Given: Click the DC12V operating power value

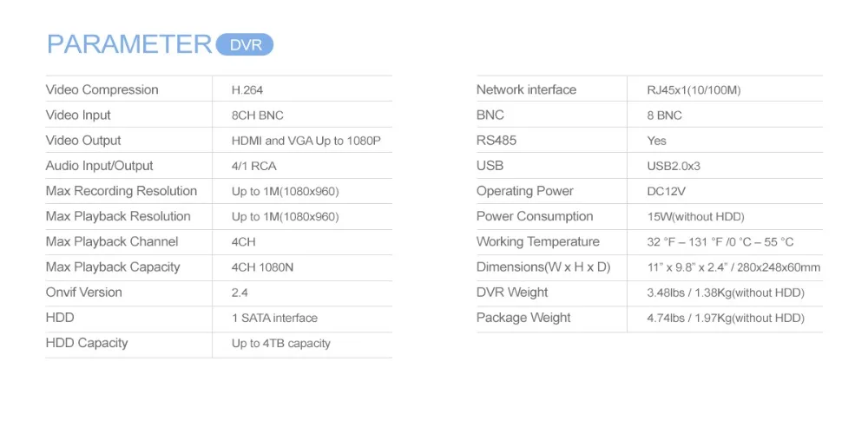Looking at the screenshot, I should (666, 192).
